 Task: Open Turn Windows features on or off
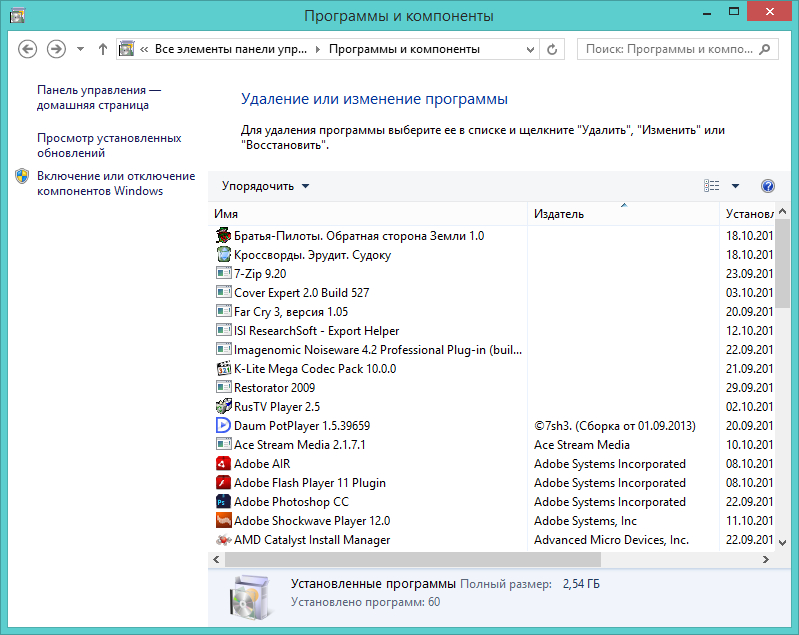tap(116, 183)
